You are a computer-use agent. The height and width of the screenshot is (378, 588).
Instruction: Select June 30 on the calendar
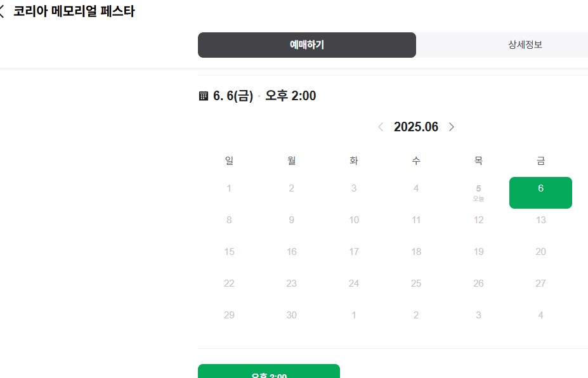(291, 315)
